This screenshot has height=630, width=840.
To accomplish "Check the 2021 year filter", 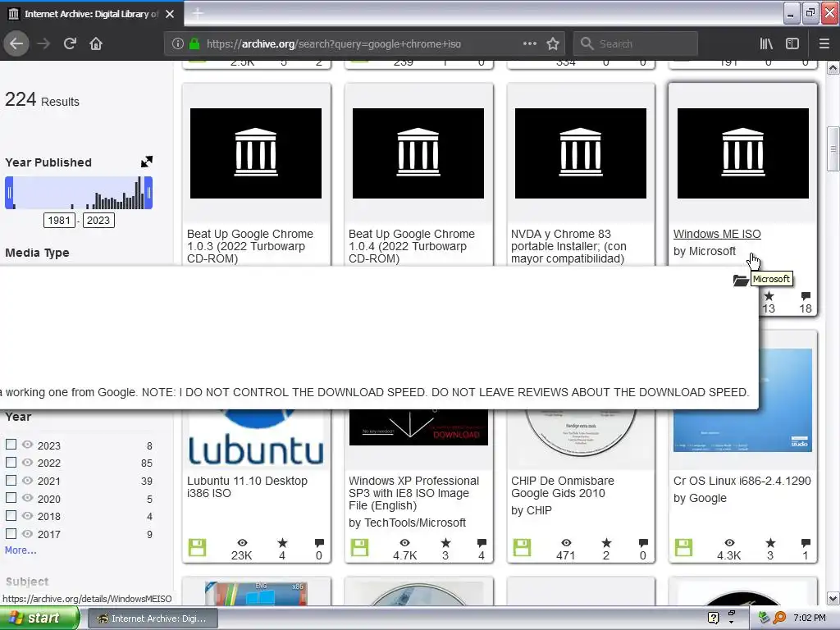I will coord(11,480).
